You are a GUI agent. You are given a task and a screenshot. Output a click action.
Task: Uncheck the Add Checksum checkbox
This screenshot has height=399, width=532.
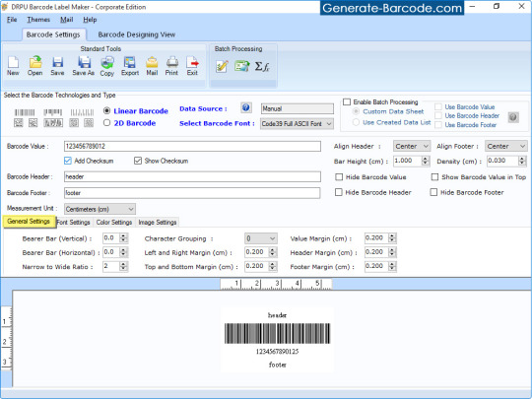click(x=68, y=161)
